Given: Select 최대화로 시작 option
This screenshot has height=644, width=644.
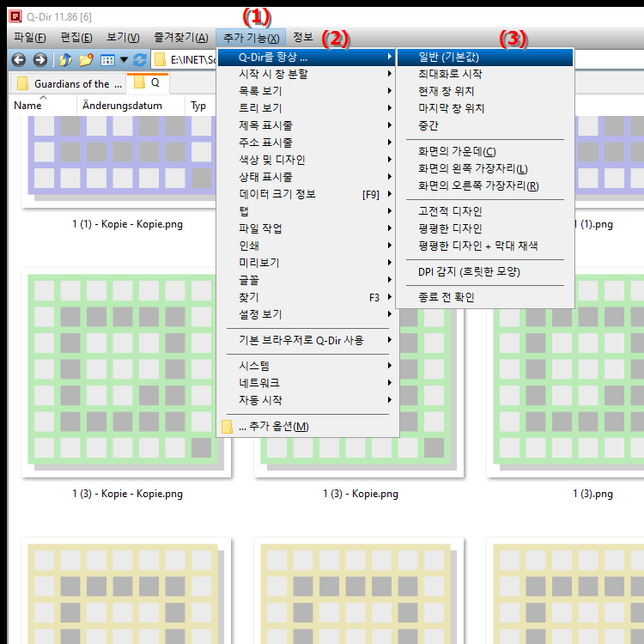Looking at the screenshot, I should [x=485, y=74].
